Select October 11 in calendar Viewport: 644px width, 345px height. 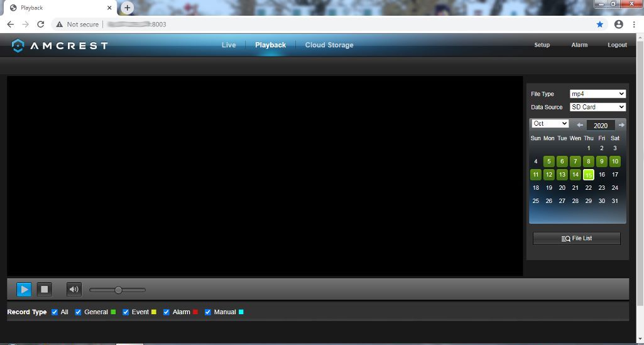pyautogui.click(x=535, y=175)
